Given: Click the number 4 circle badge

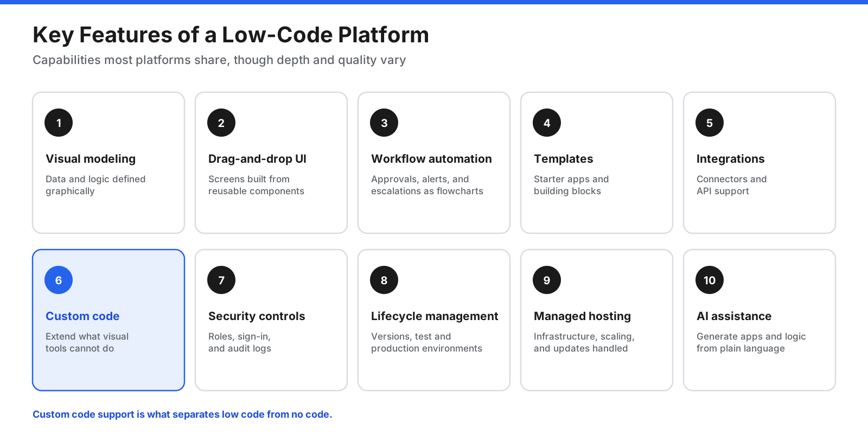Looking at the screenshot, I should click(x=547, y=123).
